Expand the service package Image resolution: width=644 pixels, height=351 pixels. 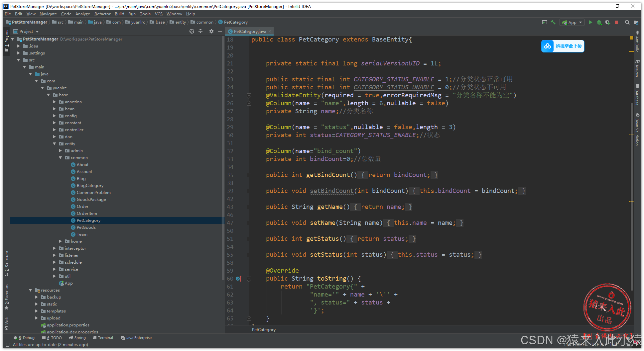point(55,269)
